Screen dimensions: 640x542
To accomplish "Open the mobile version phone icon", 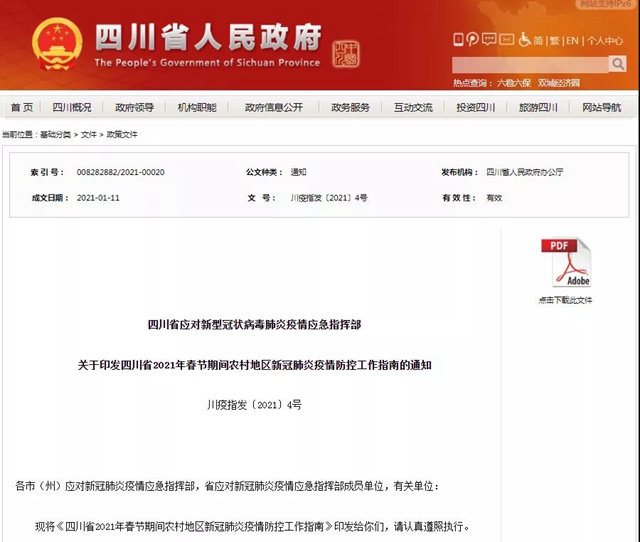I will [x=458, y=40].
